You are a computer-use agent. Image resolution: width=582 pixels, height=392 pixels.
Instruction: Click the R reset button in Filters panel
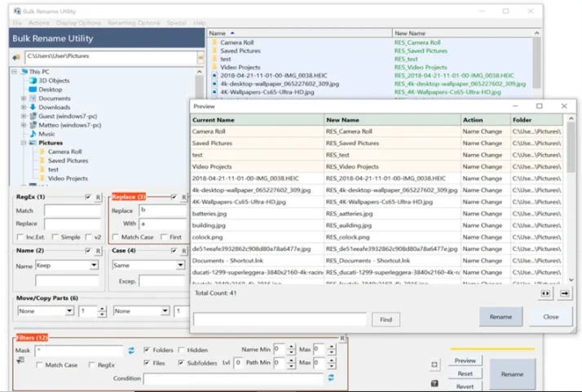(x=342, y=338)
